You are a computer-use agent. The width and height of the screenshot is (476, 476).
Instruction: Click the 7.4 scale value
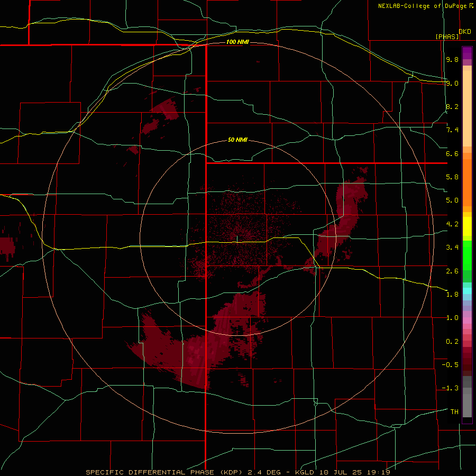click(x=452, y=130)
